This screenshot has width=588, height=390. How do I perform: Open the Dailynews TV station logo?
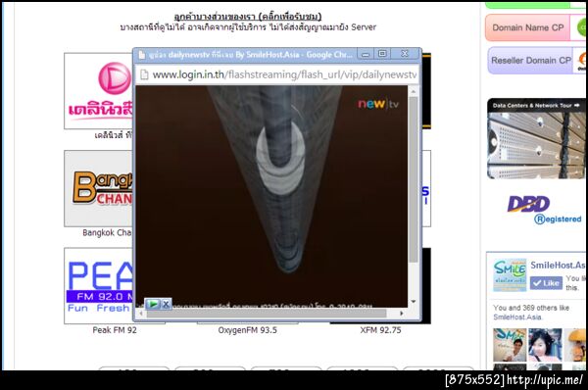point(98,91)
